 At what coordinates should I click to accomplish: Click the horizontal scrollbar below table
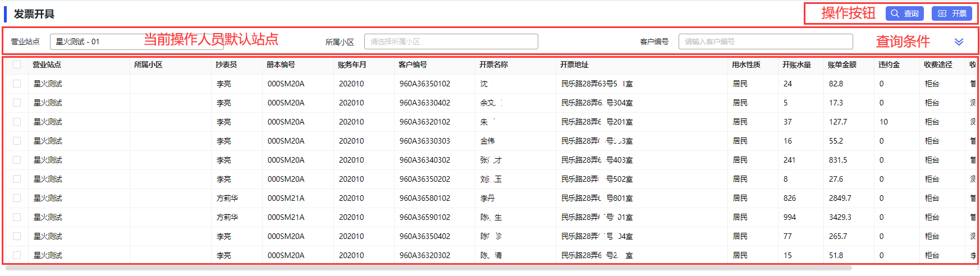click(428, 268)
